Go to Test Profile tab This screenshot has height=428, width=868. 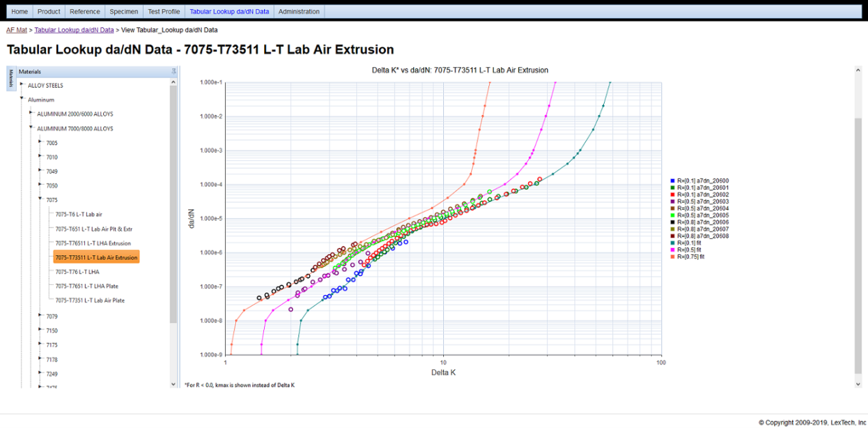pyautogui.click(x=164, y=12)
